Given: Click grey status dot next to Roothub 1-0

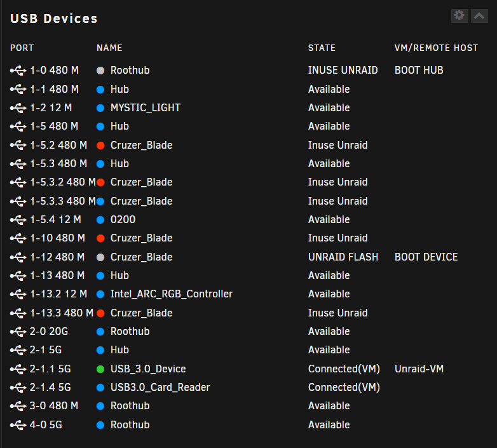Looking at the screenshot, I should (x=100, y=71).
